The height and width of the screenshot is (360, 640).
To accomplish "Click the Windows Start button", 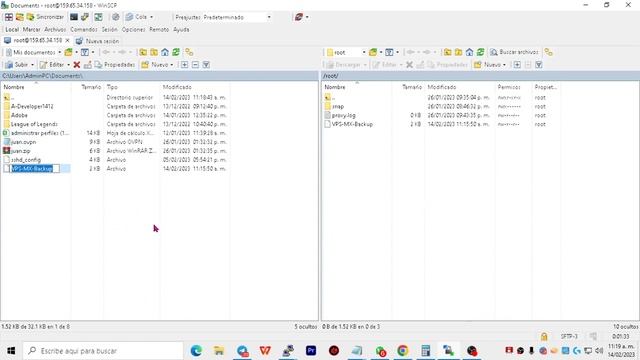I will point(11,351).
